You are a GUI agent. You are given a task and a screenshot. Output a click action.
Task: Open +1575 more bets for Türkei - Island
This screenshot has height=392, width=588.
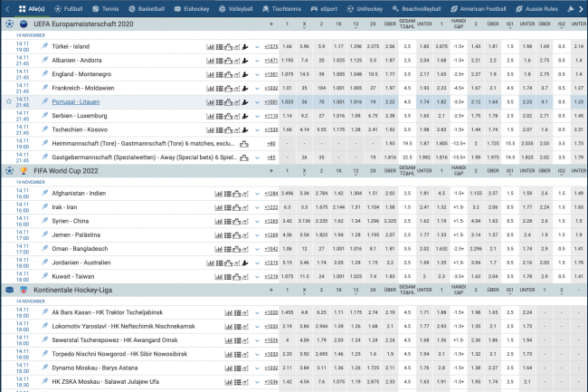270,44
